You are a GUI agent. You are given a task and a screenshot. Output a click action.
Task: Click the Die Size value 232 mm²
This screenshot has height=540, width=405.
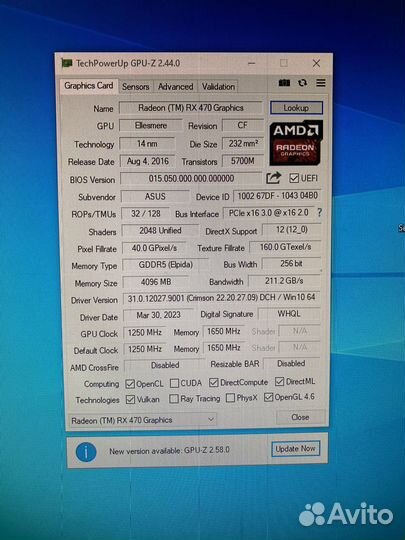[x=243, y=143]
